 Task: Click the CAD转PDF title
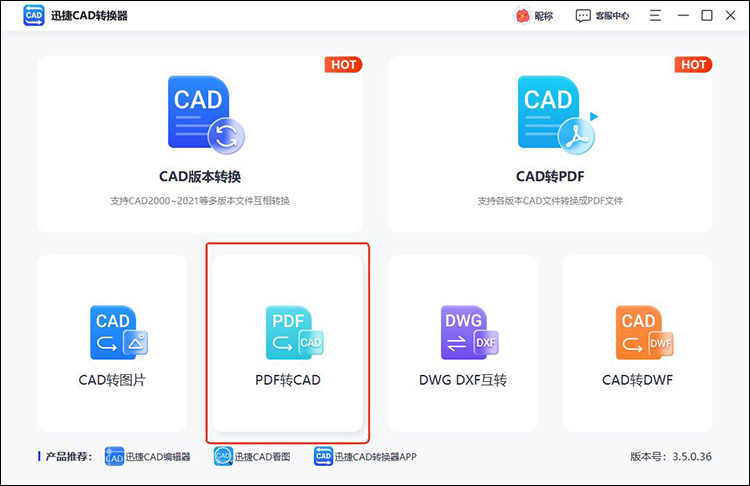point(550,177)
